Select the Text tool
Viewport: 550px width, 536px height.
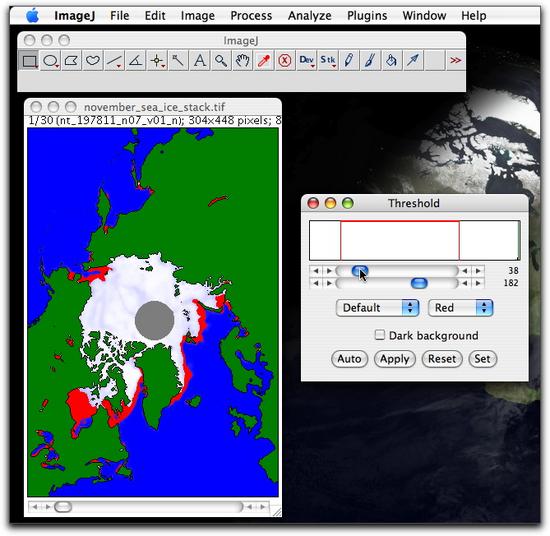coord(200,61)
